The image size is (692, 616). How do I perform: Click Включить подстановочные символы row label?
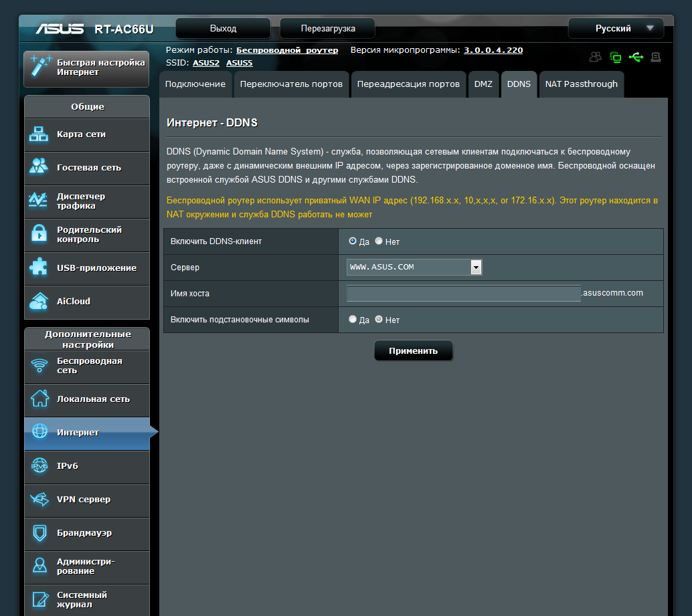240,320
